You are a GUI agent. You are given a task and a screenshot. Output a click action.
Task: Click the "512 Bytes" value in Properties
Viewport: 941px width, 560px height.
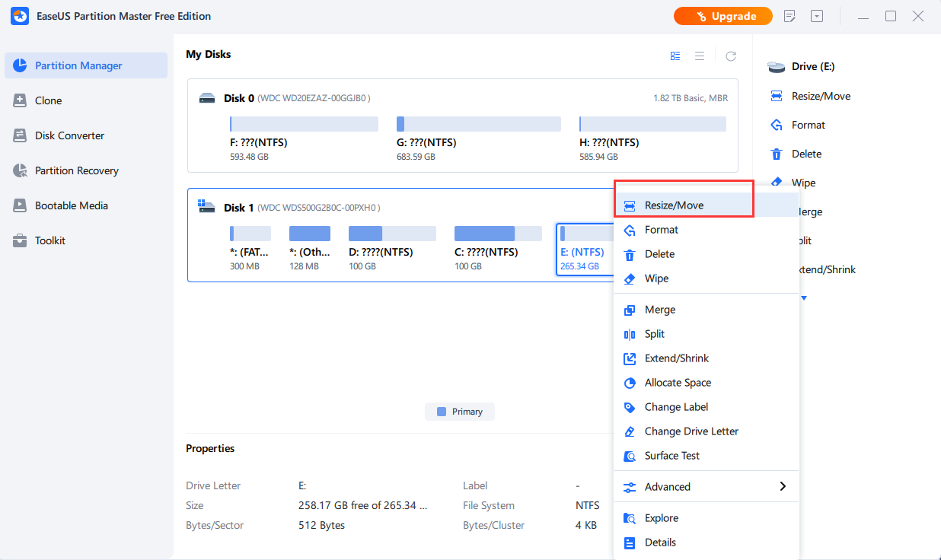tap(321, 525)
